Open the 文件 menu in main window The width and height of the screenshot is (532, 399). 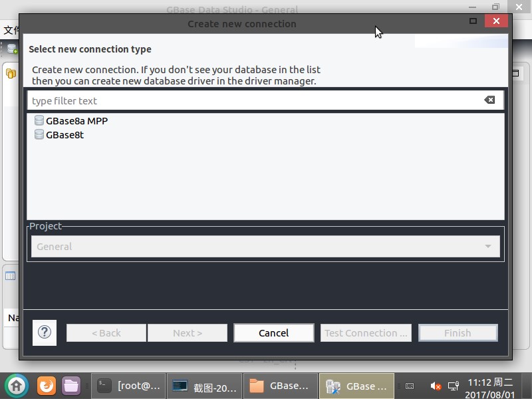[x=11, y=30]
